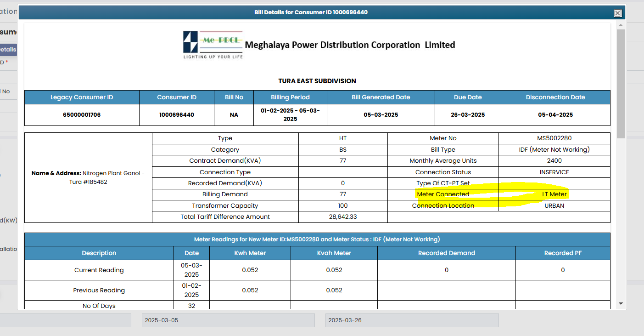This screenshot has height=336, width=644.
Task: Click the background field showing 2025-03-26
Action: [x=412, y=320]
